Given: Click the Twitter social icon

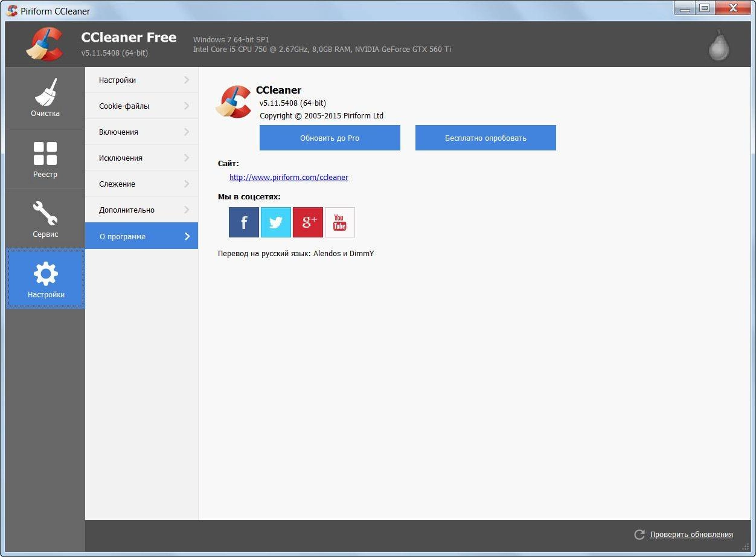Looking at the screenshot, I should [x=276, y=222].
